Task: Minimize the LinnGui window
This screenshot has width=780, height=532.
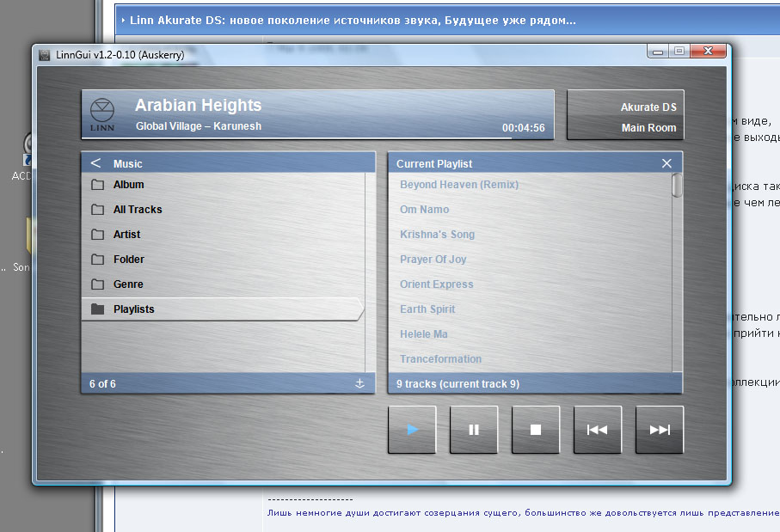Action: point(658,52)
